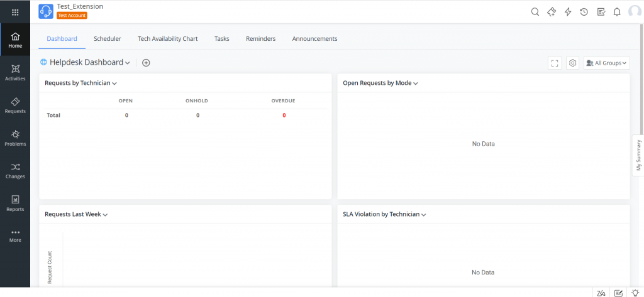Expand Requests by Technician widget menu
Screen dimensions: 644x297
pyautogui.click(x=114, y=84)
